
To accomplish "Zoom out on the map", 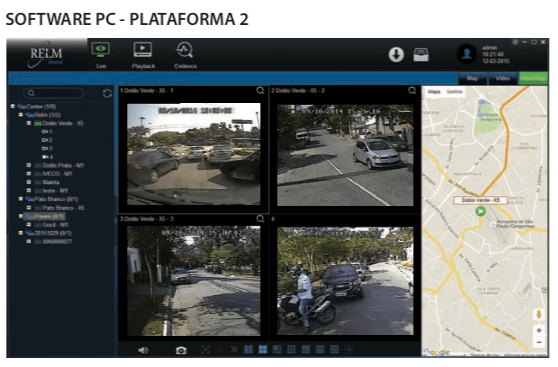I will (x=539, y=342).
